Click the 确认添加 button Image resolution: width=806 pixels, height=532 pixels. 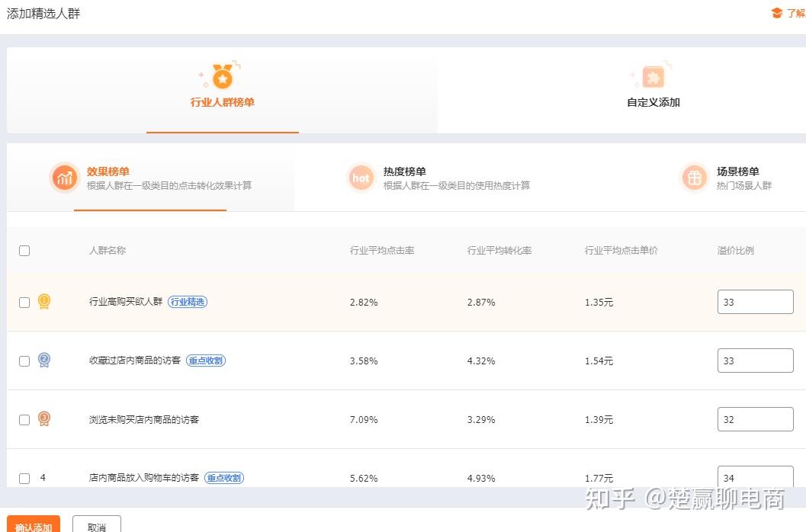click(34, 524)
